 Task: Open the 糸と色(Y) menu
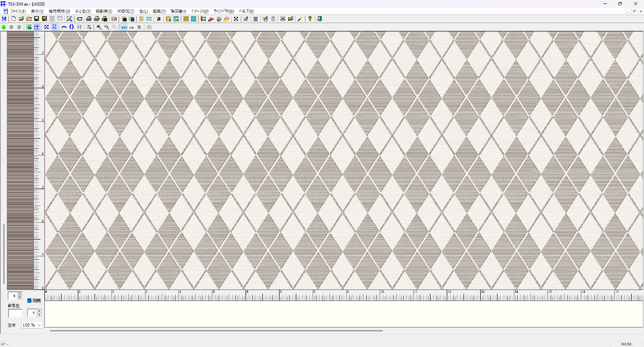click(x=83, y=11)
